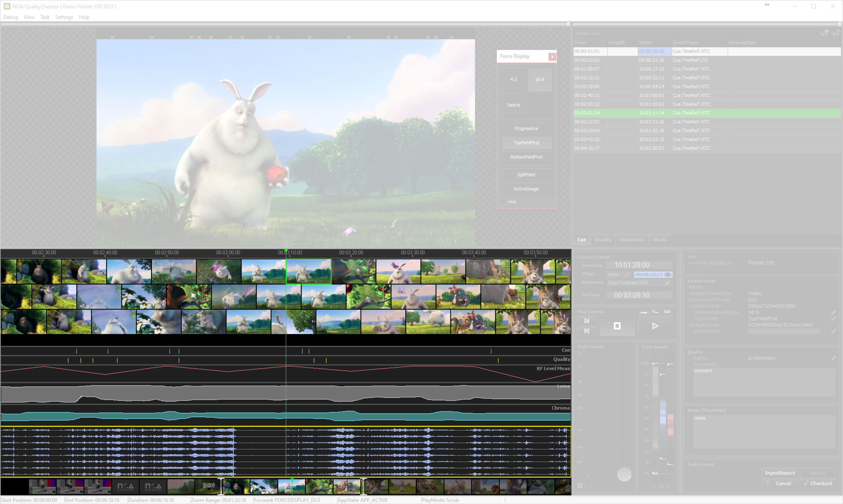The image size is (843, 504).
Task: Edit DisplayAspectRatio pencil icon
Action: coord(833,313)
